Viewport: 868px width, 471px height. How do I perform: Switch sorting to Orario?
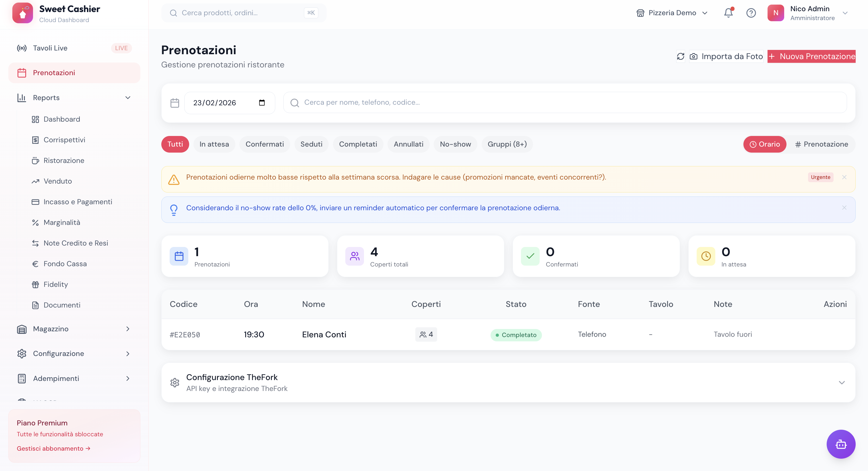(x=765, y=144)
